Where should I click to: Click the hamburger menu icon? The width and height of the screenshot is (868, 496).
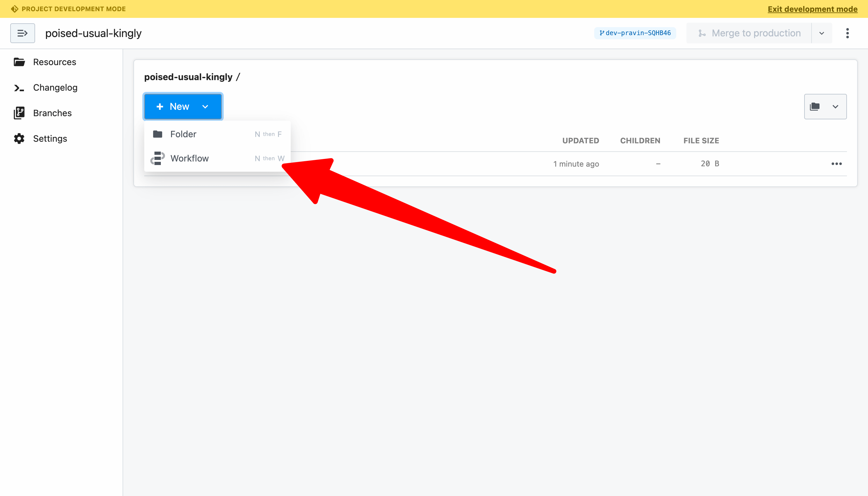pos(22,33)
